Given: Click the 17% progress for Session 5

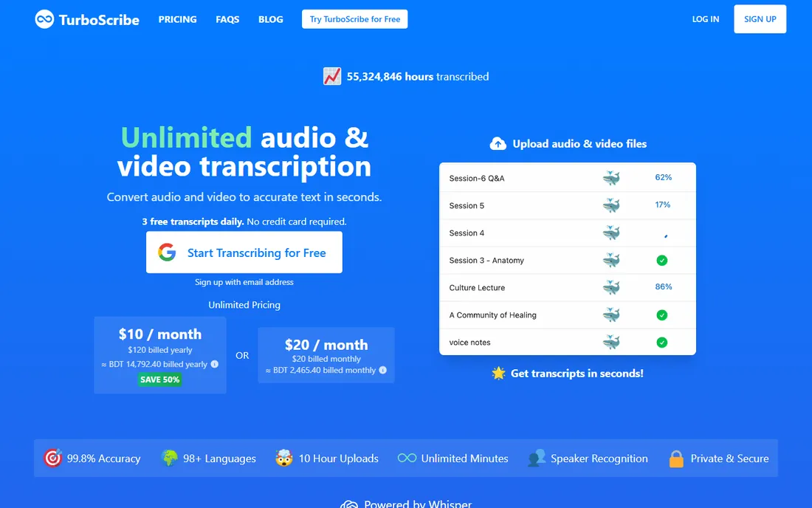Looking at the screenshot, I should (662, 205).
